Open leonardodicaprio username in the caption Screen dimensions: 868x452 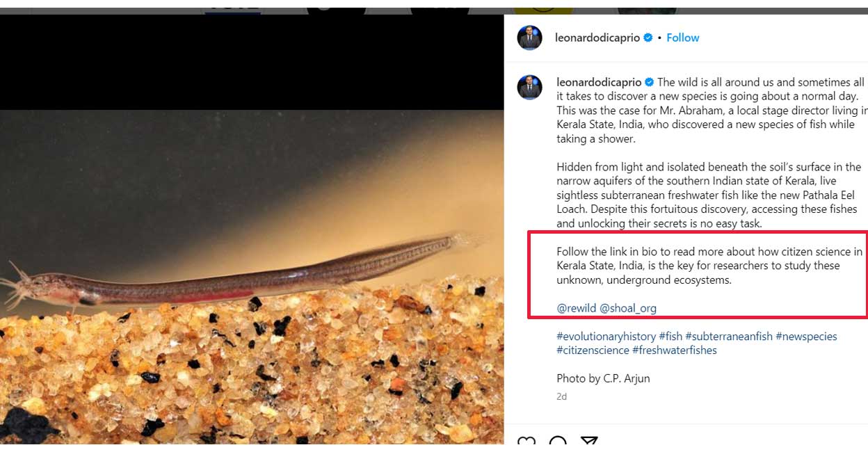[x=598, y=82]
